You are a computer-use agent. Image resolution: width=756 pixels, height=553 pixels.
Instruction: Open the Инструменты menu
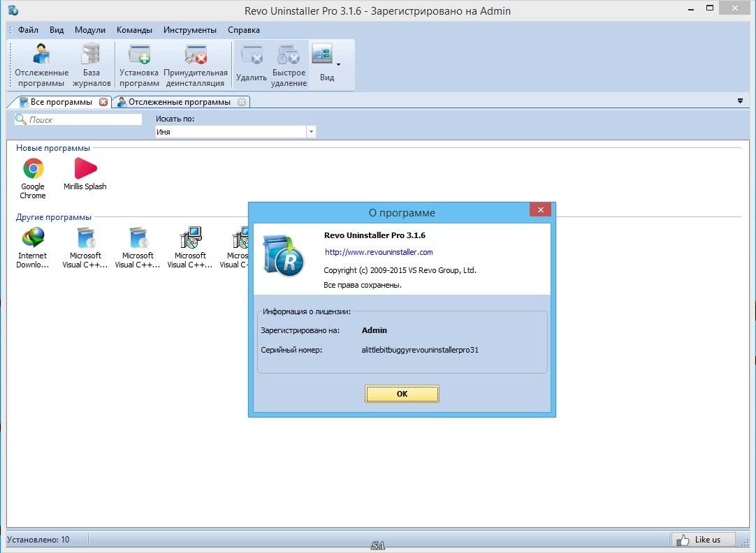click(190, 30)
